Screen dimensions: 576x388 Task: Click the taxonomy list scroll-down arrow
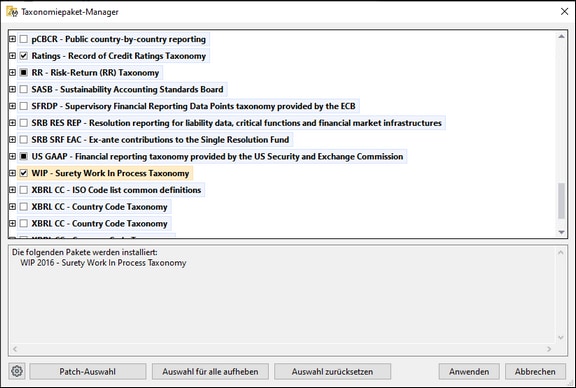click(561, 232)
